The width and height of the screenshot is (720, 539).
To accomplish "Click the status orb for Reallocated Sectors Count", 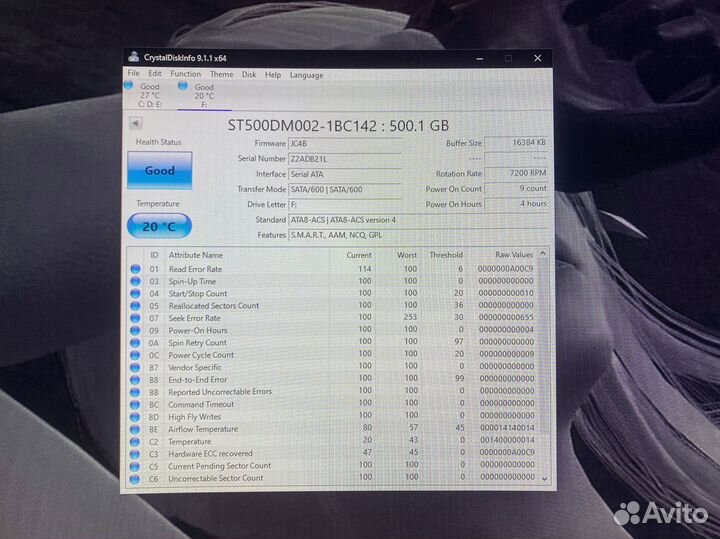I will coord(136,306).
